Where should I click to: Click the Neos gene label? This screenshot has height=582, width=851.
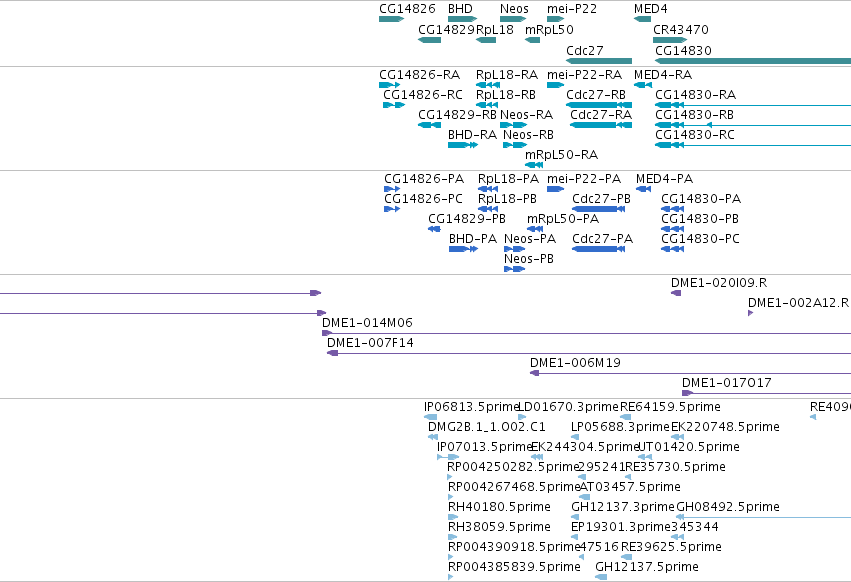(514, 9)
